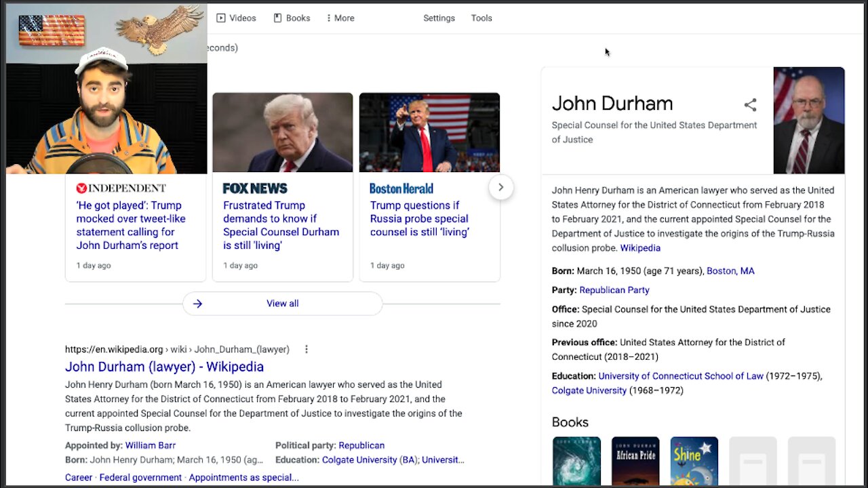Click 'Born: March 16, 1950 (age 71 years)' text
This screenshot has height=488, width=868.
click(628, 271)
